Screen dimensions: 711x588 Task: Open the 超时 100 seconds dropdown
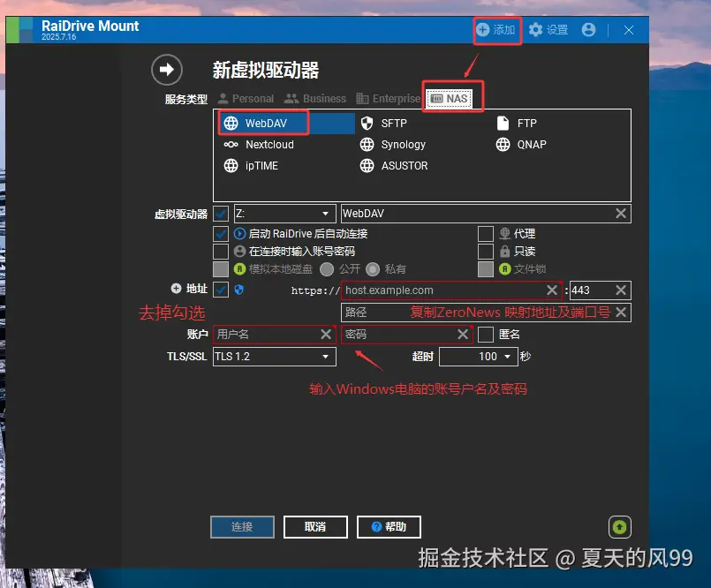(x=479, y=357)
